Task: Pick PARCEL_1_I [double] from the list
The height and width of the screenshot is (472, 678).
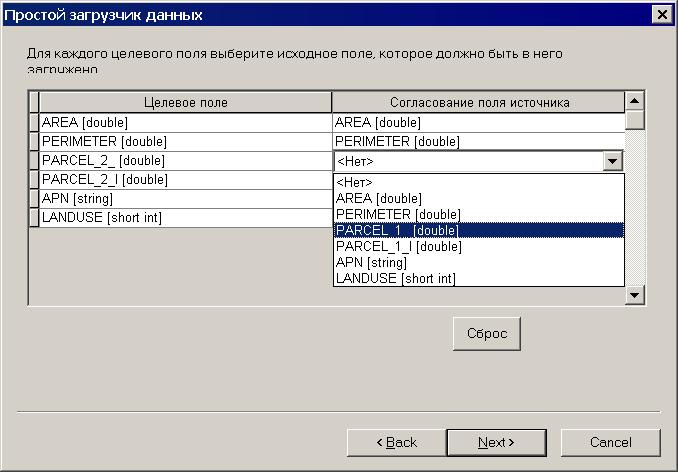Action: click(x=479, y=246)
